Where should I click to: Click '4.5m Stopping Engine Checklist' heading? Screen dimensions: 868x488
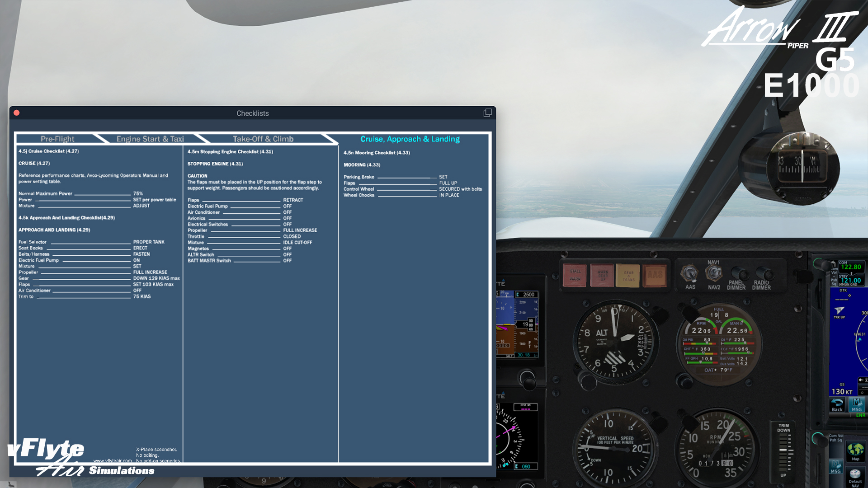pos(231,151)
